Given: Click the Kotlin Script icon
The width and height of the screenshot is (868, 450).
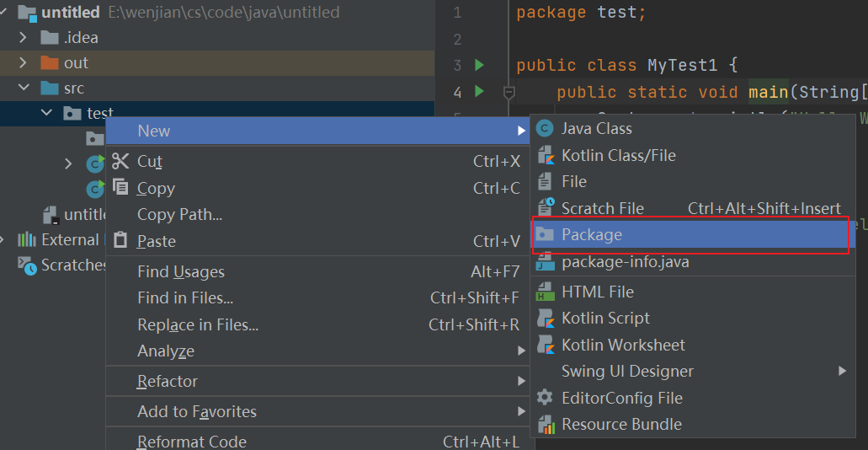Looking at the screenshot, I should click(x=546, y=318).
